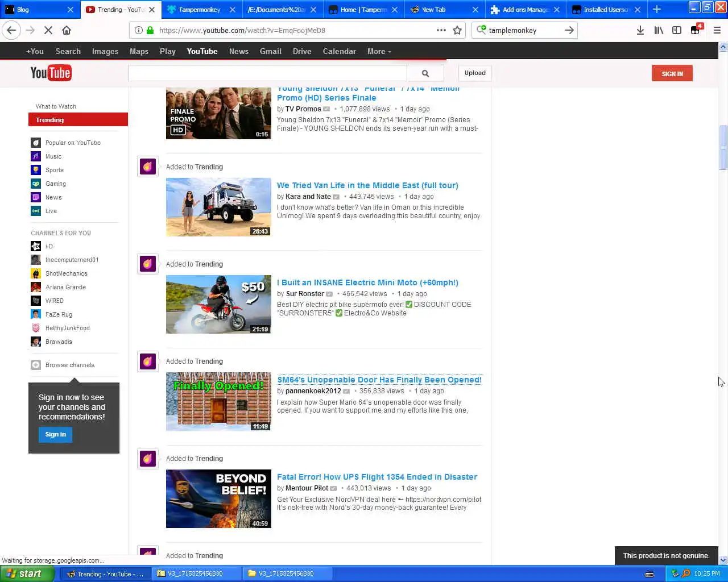Image resolution: width=728 pixels, height=582 pixels.
Task: Open the Sports category icon
Action: (x=36, y=170)
